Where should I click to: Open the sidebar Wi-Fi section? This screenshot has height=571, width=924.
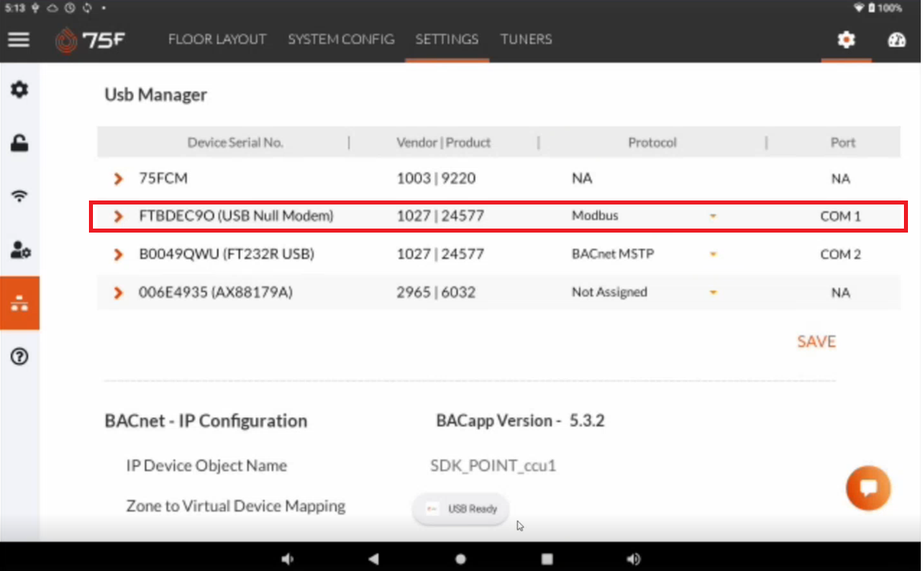19,196
